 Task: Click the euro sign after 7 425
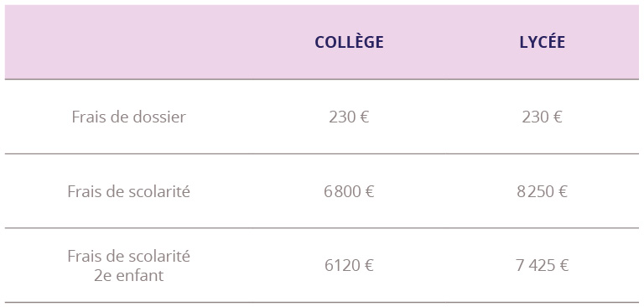point(563,266)
